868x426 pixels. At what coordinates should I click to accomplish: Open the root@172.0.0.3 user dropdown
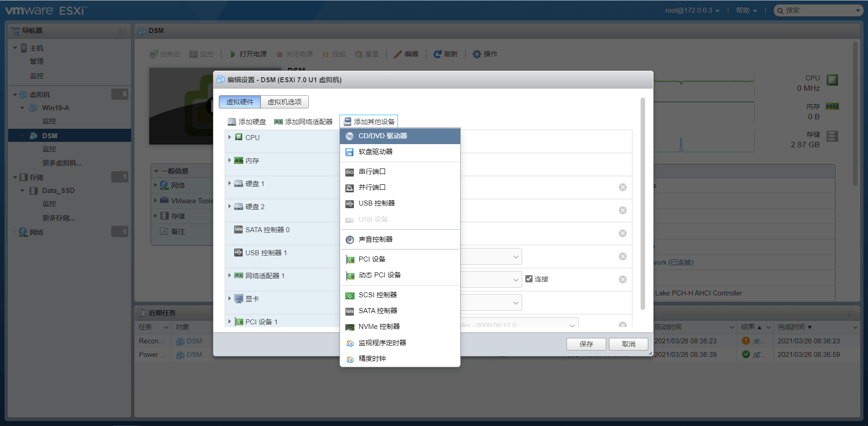pyautogui.click(x=692, y=10)
